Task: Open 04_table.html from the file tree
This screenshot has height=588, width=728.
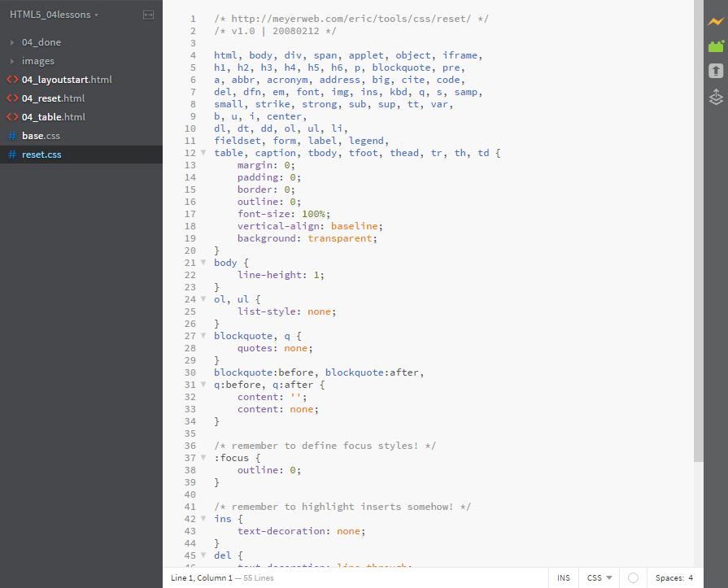Action: coord(53,117)
